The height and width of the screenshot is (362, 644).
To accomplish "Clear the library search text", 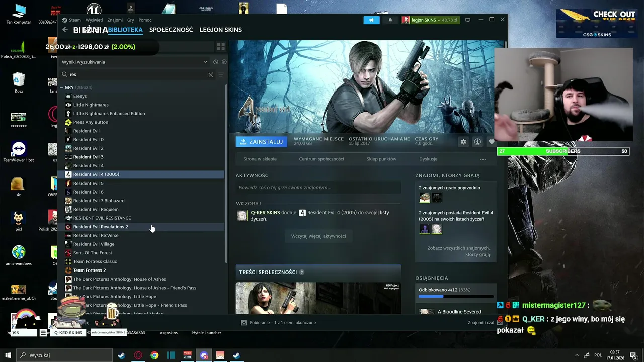I will (211, 74).
